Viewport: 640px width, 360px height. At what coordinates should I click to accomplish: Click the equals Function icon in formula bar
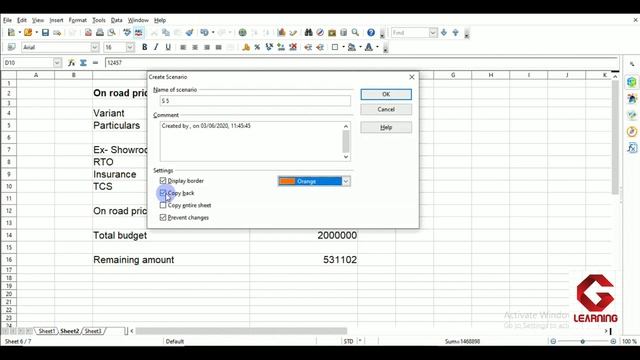coord(95,62)
